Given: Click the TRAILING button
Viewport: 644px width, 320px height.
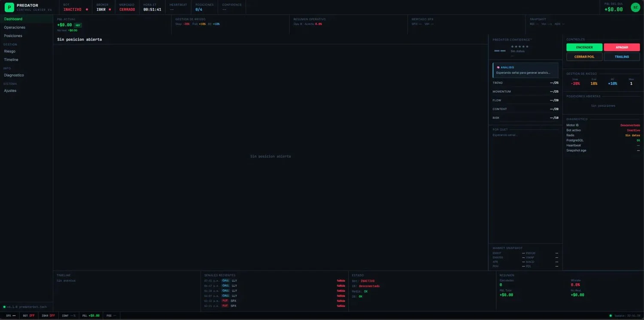Looking at the screenshot, I should (x=622, y=57).
